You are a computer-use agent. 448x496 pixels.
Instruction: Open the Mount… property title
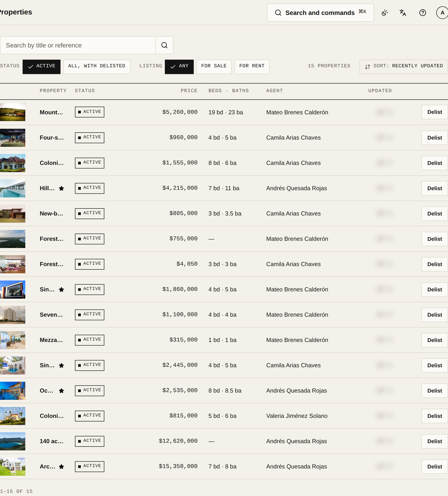(x=51, y=112)
